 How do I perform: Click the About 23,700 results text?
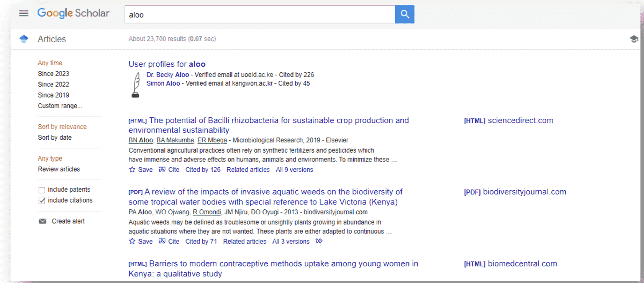172,39
